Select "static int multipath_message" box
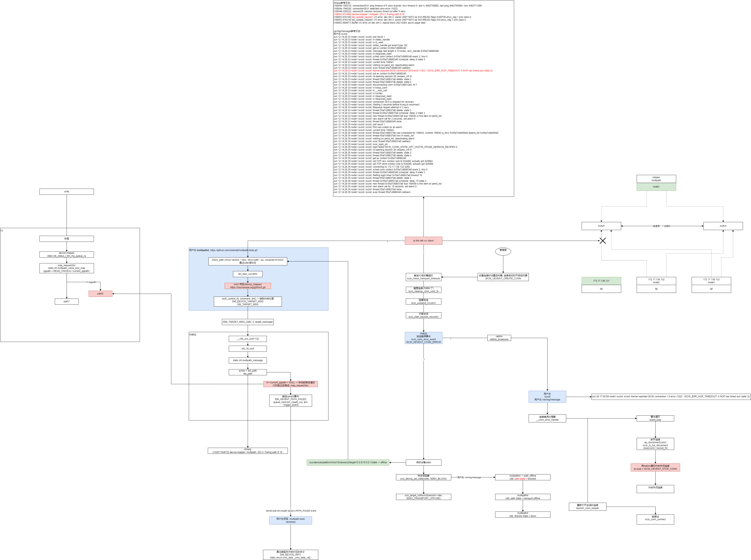The height and width of the screenshot is (560, 751). (x=248, y=360)
